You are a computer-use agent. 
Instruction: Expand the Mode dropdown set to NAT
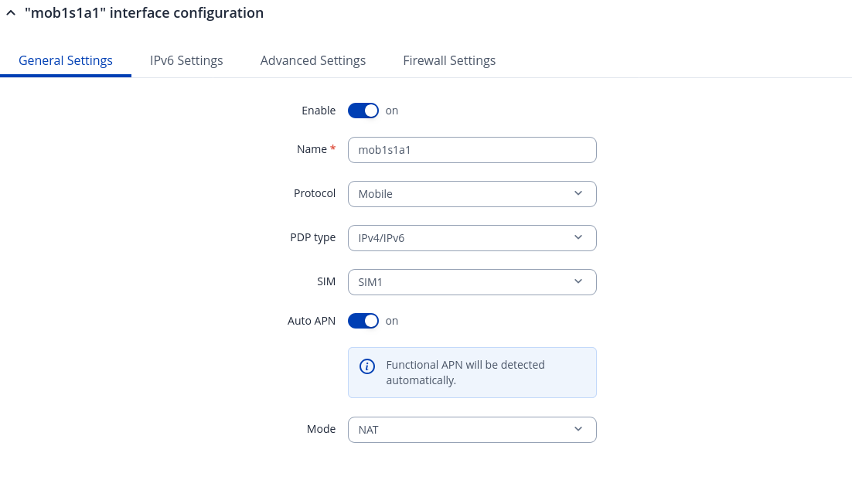pyautogui.click(x=472, y=430)
